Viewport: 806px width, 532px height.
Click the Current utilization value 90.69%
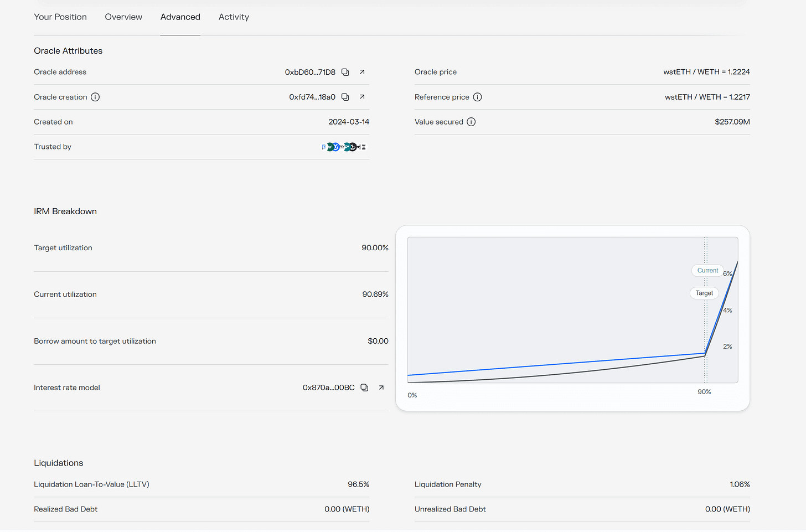(375, 295)
